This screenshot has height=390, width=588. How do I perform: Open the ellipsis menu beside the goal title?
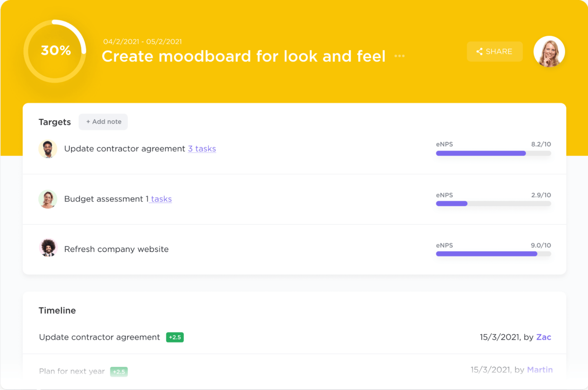coord(400,56)
